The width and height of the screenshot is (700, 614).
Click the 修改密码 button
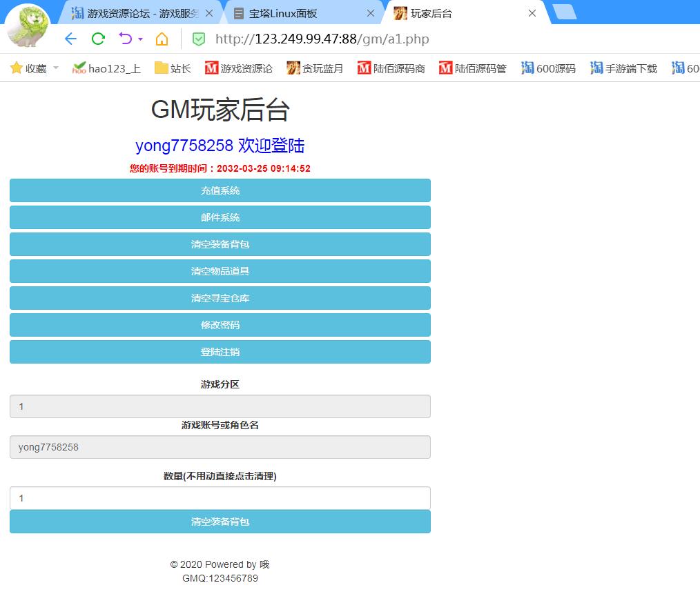pyautogui.click(x=220, y=325)
